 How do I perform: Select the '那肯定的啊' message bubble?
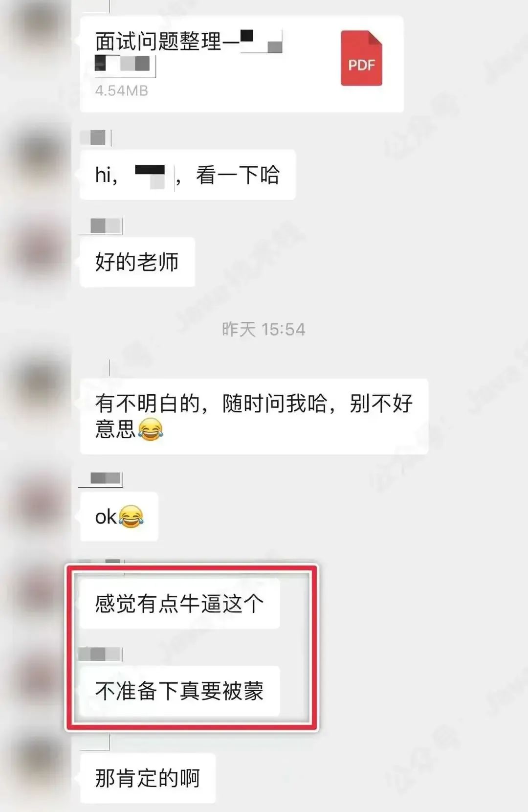(148, 778)
